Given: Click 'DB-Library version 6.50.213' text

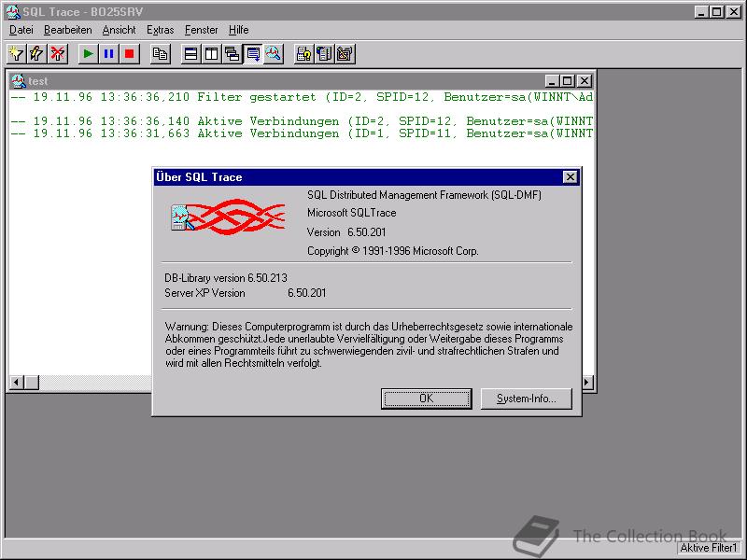Looking at the screenshot, I should click(x=226, y=277).
